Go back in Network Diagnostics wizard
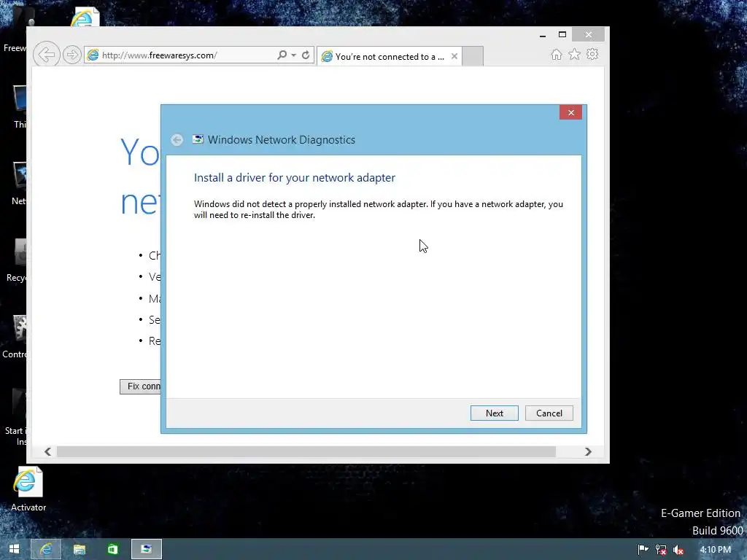Image resolution: width=747 pixels, height=560 pixels. pos(177,139)
